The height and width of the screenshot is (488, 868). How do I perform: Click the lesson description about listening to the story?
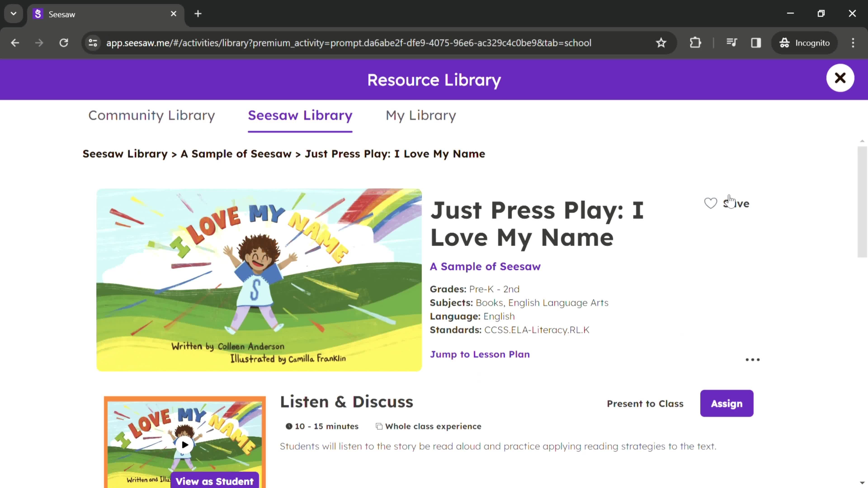tap(498, 446)
